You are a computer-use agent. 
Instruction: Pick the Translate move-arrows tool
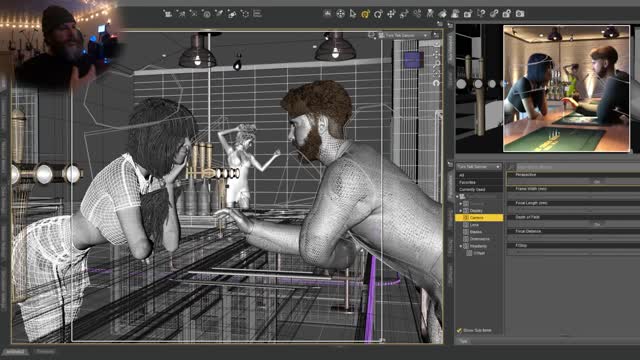[x=391, y=14]
